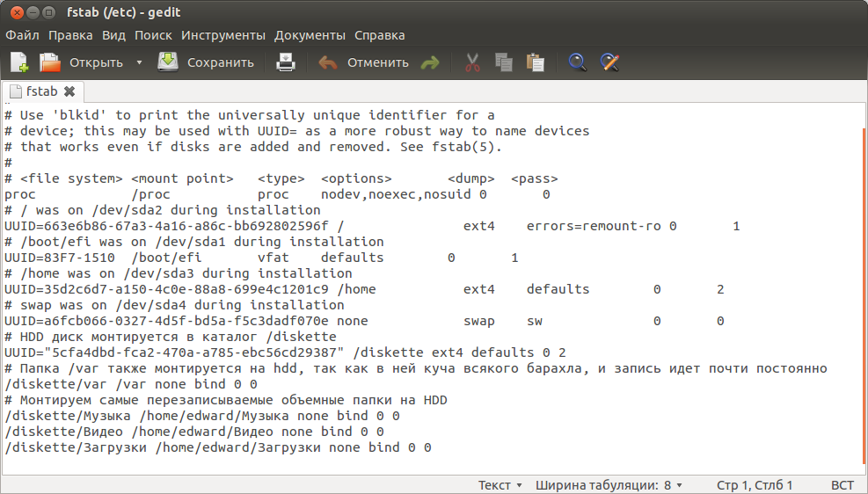Image resolution: width=868 pixels, height=494 pixels.
Task: Create a new document with toolbar icon
Action: coord(19,62)
